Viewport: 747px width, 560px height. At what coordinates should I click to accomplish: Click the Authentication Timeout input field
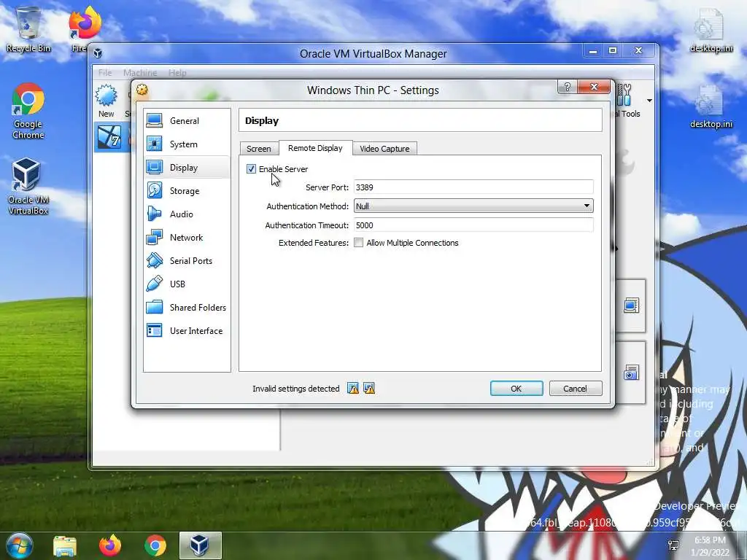[x=473, y=225]
